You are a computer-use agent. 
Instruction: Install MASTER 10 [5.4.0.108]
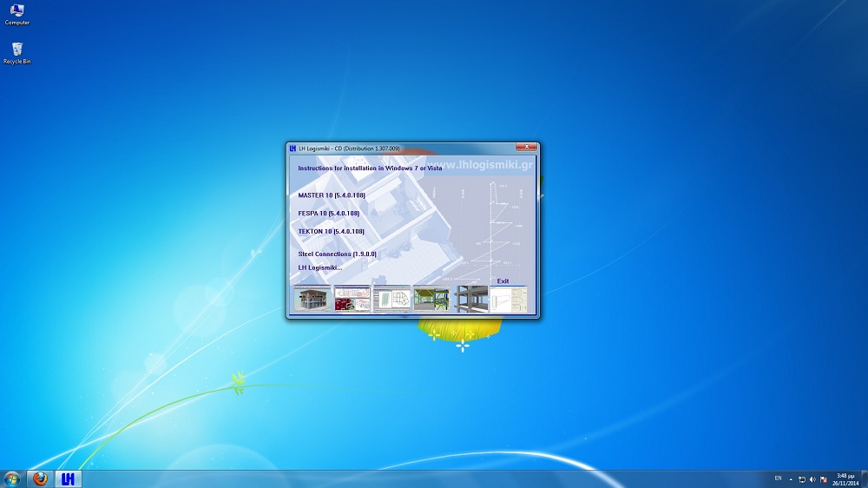332,195
